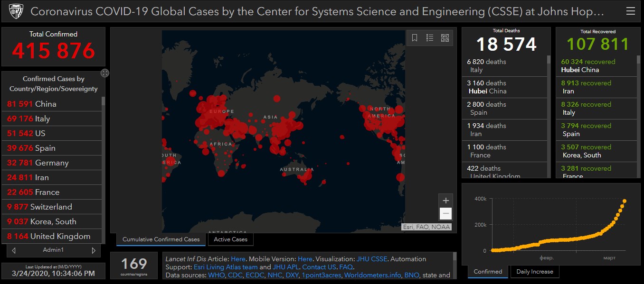
Task: Go to next Admin level arrow
Action: click(94, 250)
